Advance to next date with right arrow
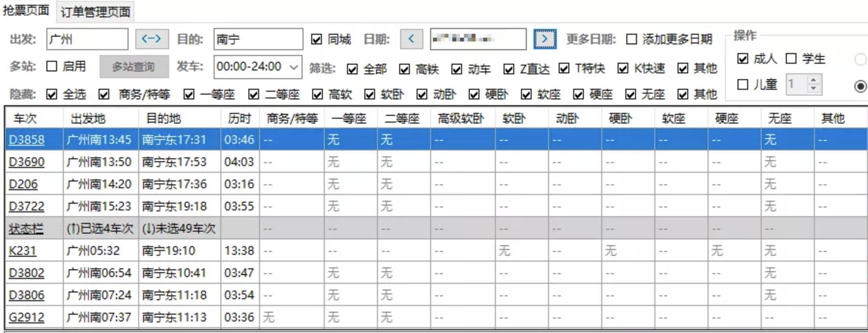 [x=545, y=39]
